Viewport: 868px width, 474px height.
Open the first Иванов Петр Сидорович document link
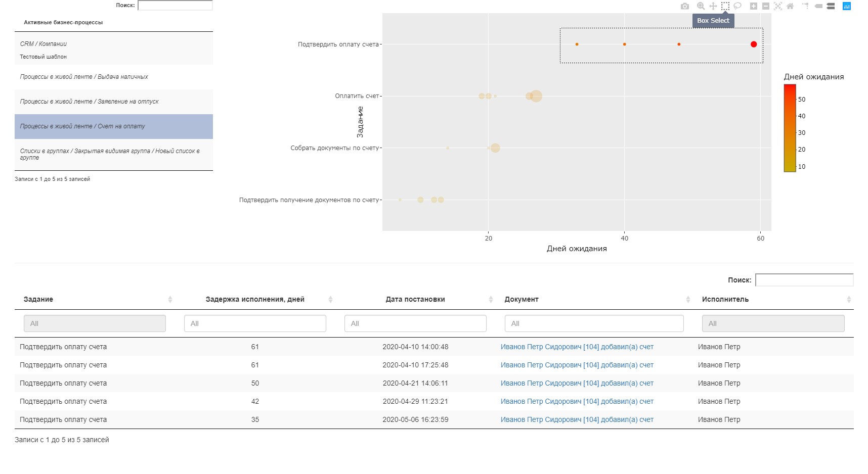[577, 347]
